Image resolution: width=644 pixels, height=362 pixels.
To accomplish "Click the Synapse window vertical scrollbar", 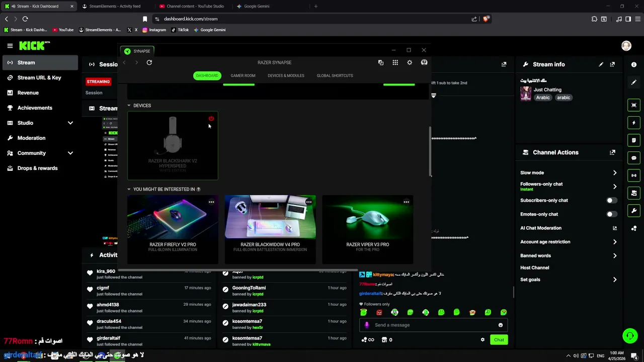I will pos(430,151).
